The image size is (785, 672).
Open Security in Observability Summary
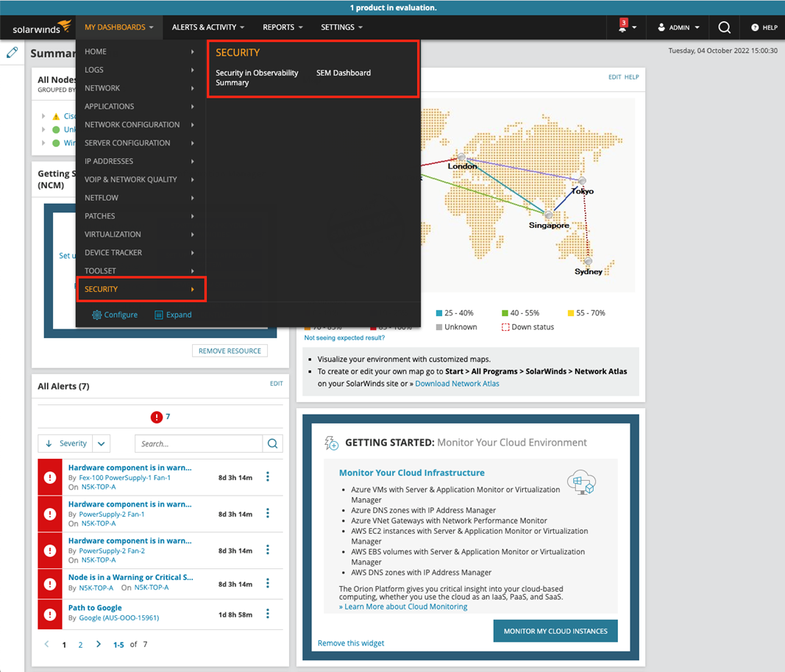point(257,77)
